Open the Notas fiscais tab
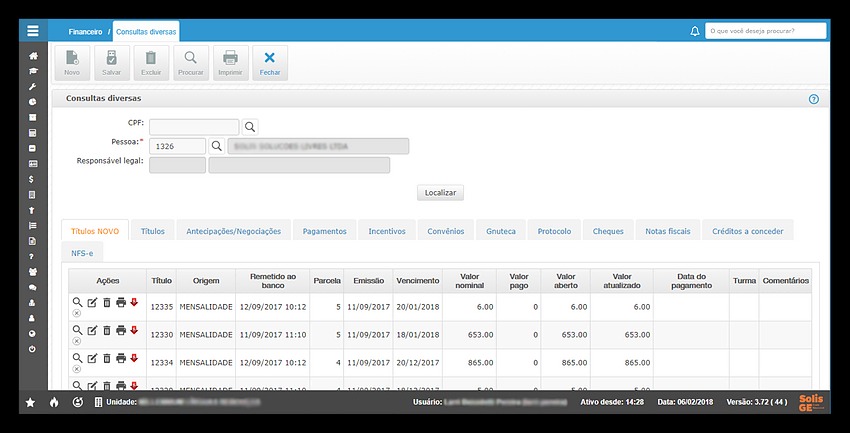 667,231
